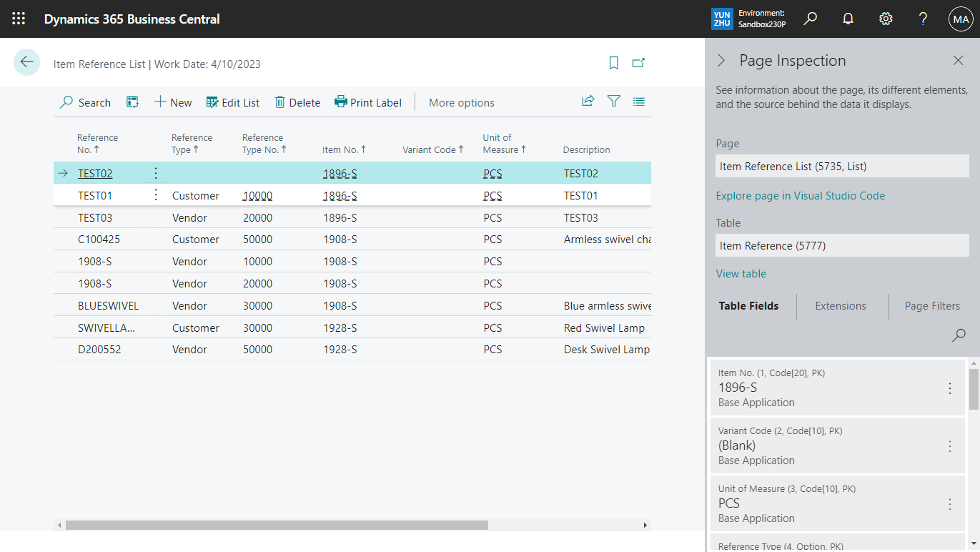Viewport: 980px width, 552px height.
Task: Toggle the show-as-list view option
Action: [638, 102]
